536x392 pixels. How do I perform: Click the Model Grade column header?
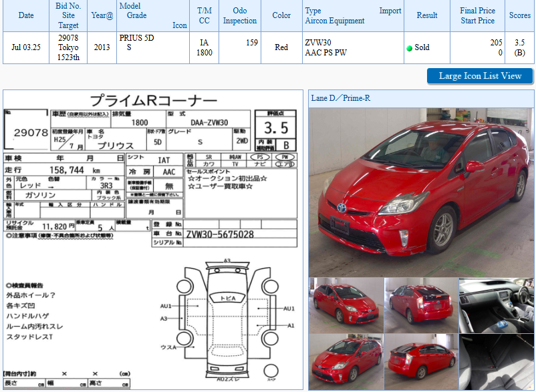pos(153,15)
